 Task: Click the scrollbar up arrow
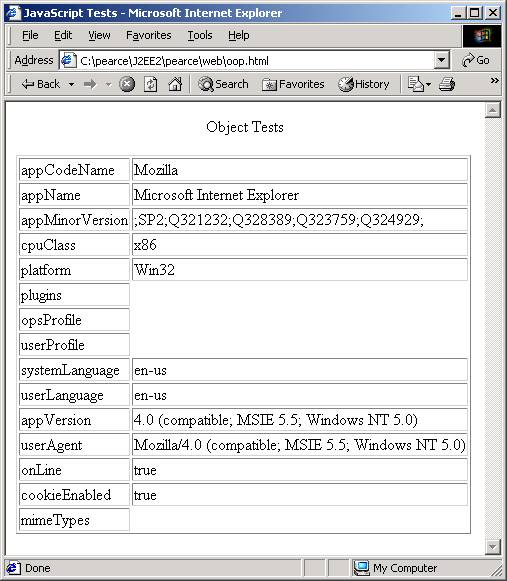[493, 110]
